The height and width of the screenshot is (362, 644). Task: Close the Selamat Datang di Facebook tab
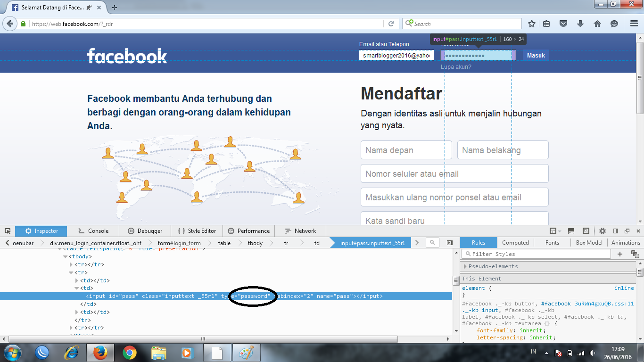[x=100, y=8]
